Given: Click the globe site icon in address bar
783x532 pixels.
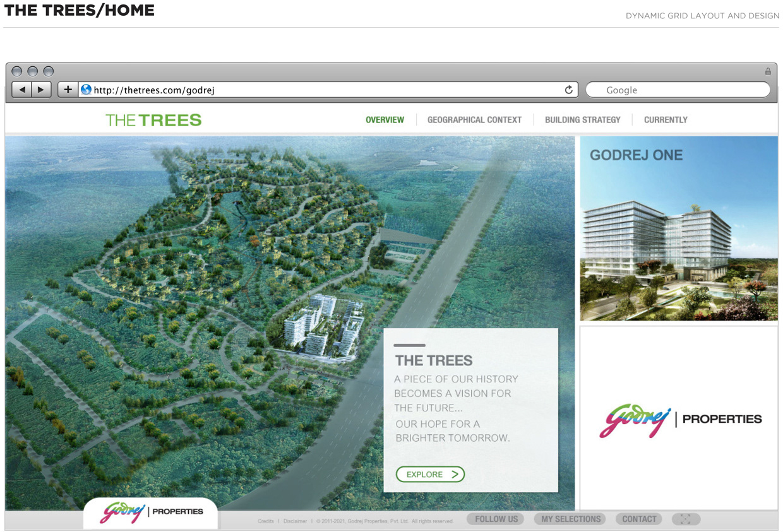Looking at the screenshot, I should [x=86, y=90].
